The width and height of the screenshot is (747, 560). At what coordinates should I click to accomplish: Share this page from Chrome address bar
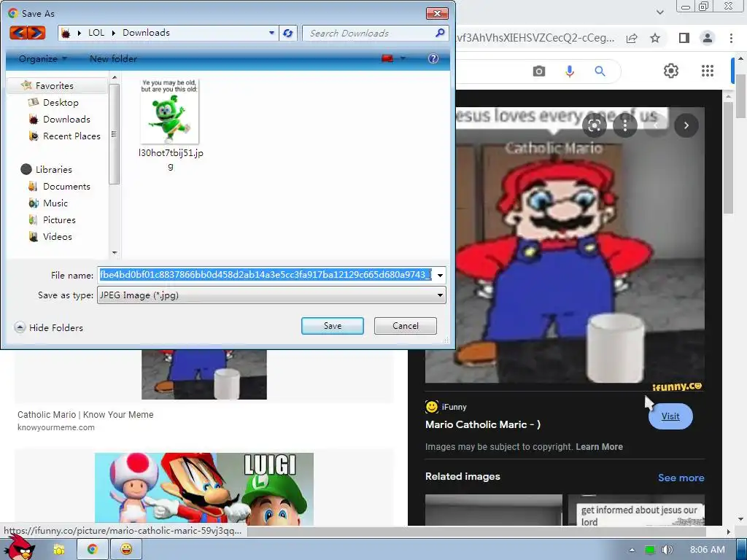pyautogui.click(x=632, y=38)
